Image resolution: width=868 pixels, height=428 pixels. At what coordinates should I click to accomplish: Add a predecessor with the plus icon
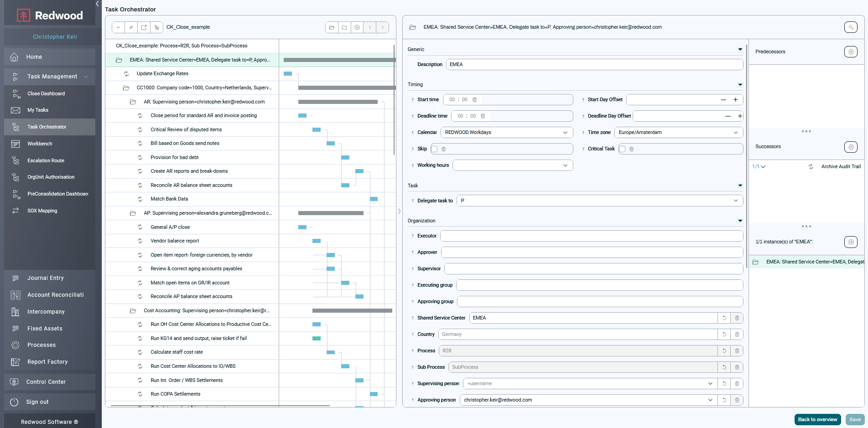point(850,52)
